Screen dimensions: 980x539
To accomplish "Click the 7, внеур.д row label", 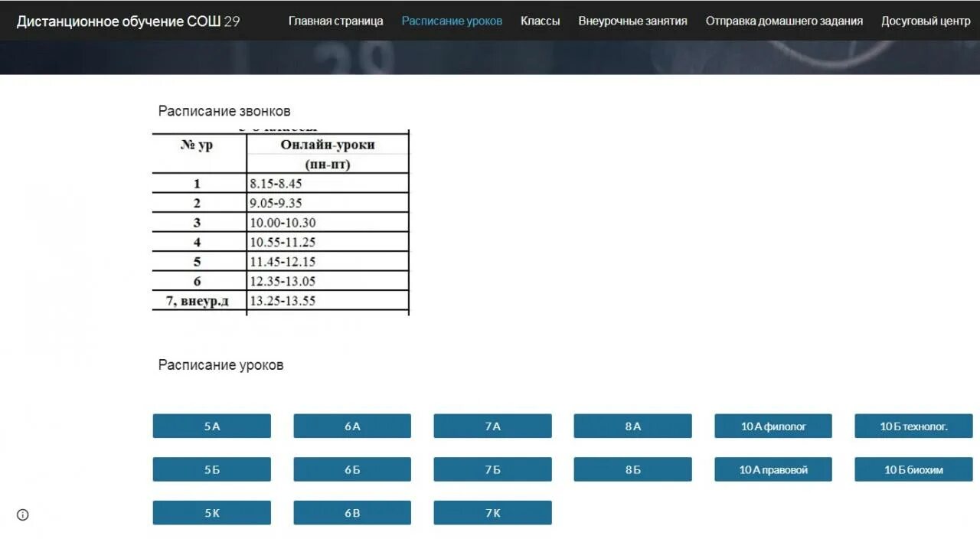I will click(198, 301).
